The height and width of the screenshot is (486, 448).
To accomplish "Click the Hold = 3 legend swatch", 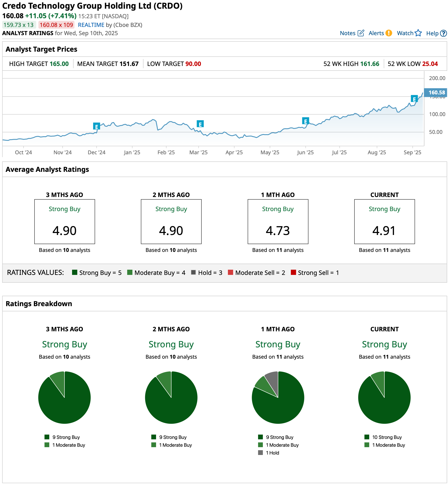I will 193,272.
